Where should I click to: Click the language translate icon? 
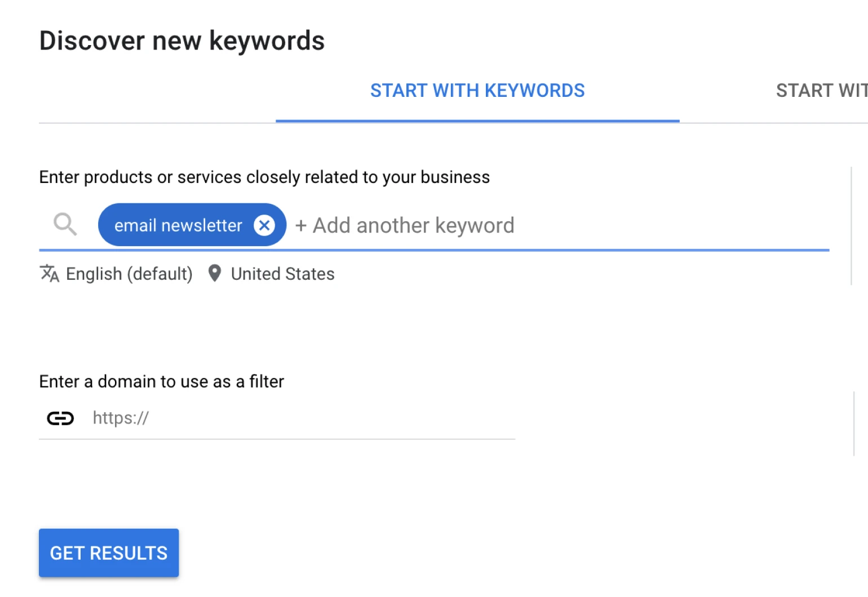click(50, 273)
